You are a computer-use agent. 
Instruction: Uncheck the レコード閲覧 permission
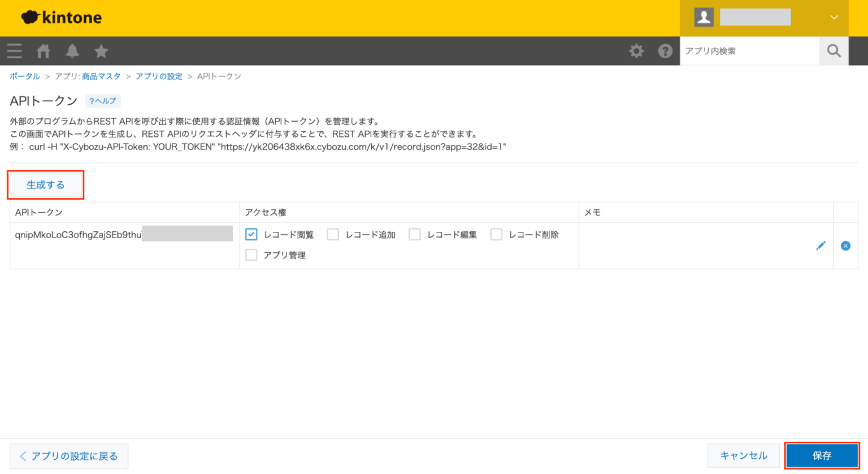tap(251, 234)
